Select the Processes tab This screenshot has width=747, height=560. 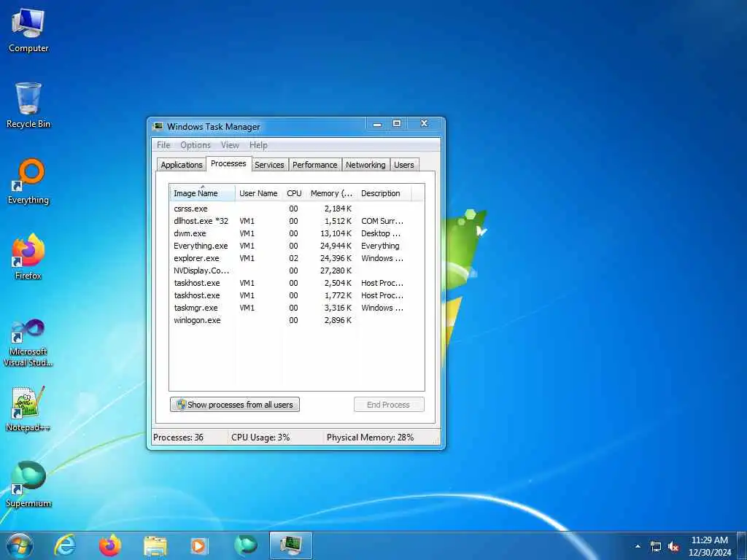[x=228, y=163]
